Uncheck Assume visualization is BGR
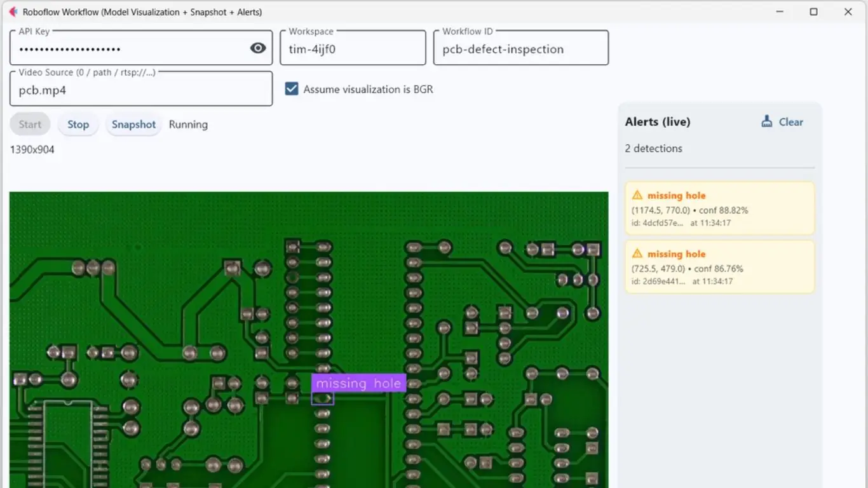This screenshot has height=488, width=868. [292, 90]
